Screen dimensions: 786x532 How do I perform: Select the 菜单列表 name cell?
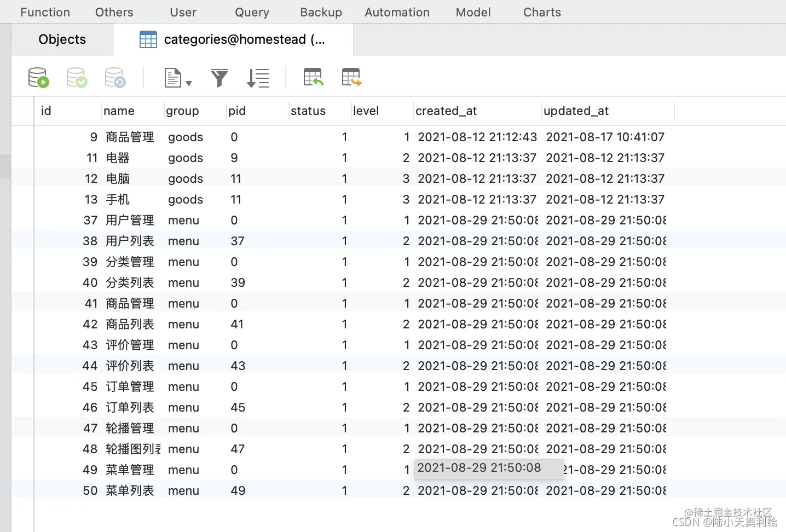[130, 491]
